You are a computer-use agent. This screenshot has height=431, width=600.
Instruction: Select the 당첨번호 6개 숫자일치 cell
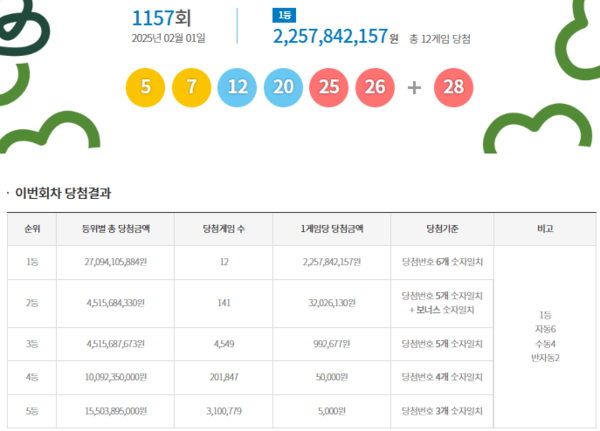click(442, 262)
